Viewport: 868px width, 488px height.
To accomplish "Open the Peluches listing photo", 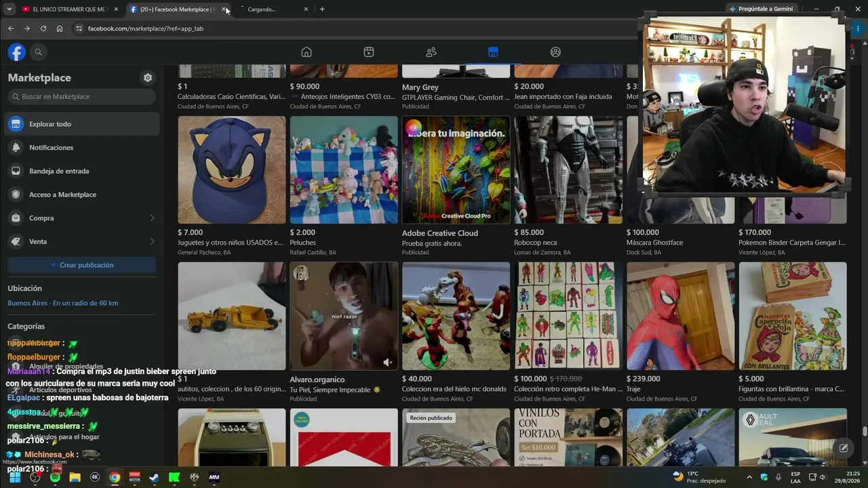I will [x=344, y=170].
